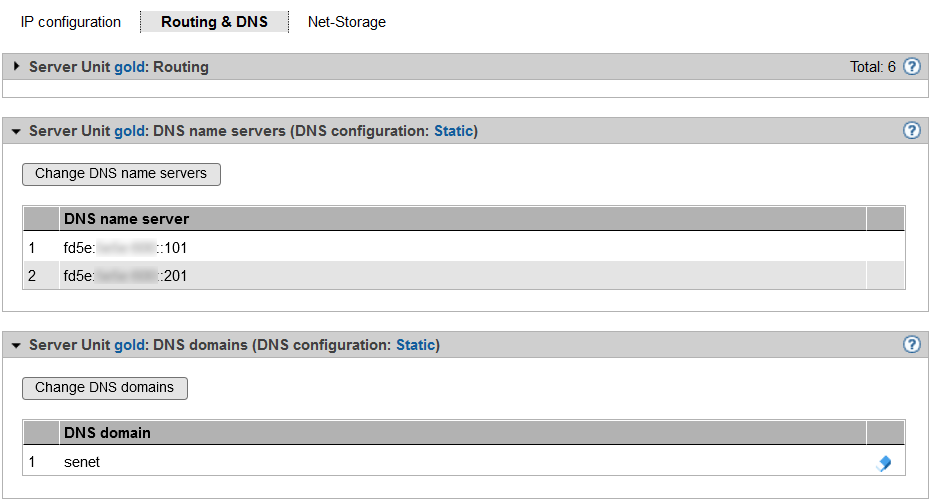Click the Change DNS name servers button
This screenshot has height=503, width=931.
point(121,174)
